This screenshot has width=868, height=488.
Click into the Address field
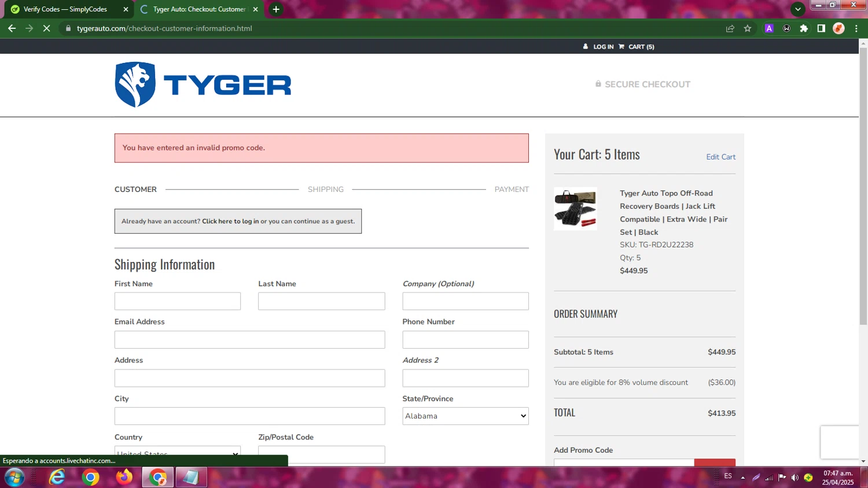249,378
